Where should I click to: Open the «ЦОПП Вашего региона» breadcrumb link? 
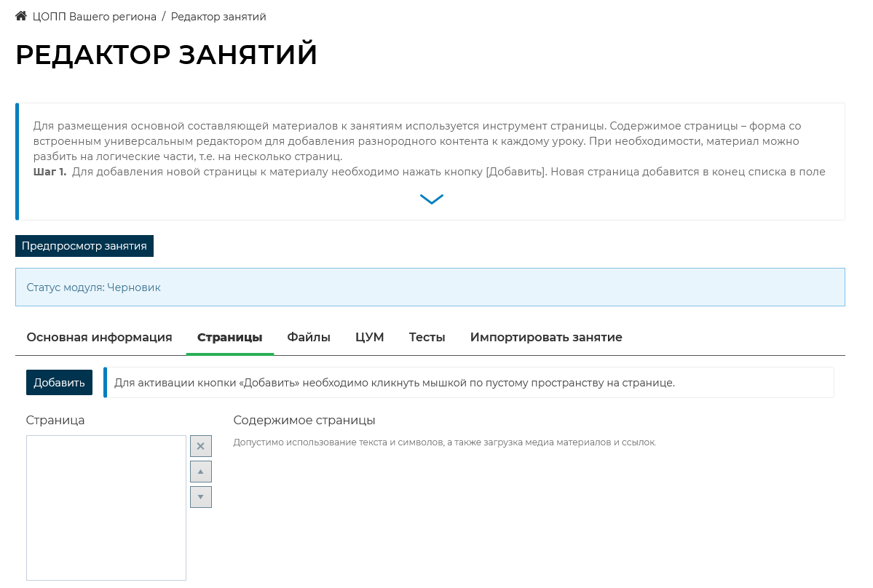[x=94, y=17]
